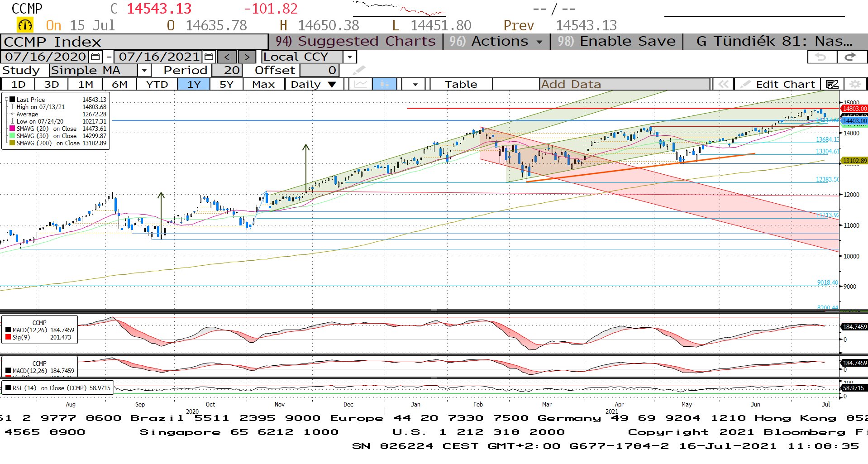This screenshot has width=868, height=464.
Task: Click the Offset value field
Action: tap(319, 70)
